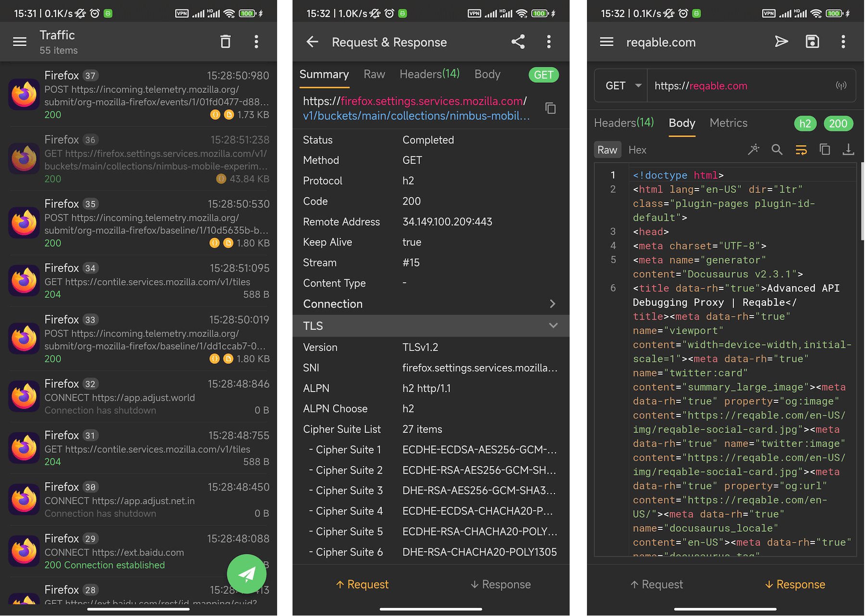Screen dimensions: 866x616
Task: Switch to the Raw tab in Request & Response
Action: click(x=374, y=75)
